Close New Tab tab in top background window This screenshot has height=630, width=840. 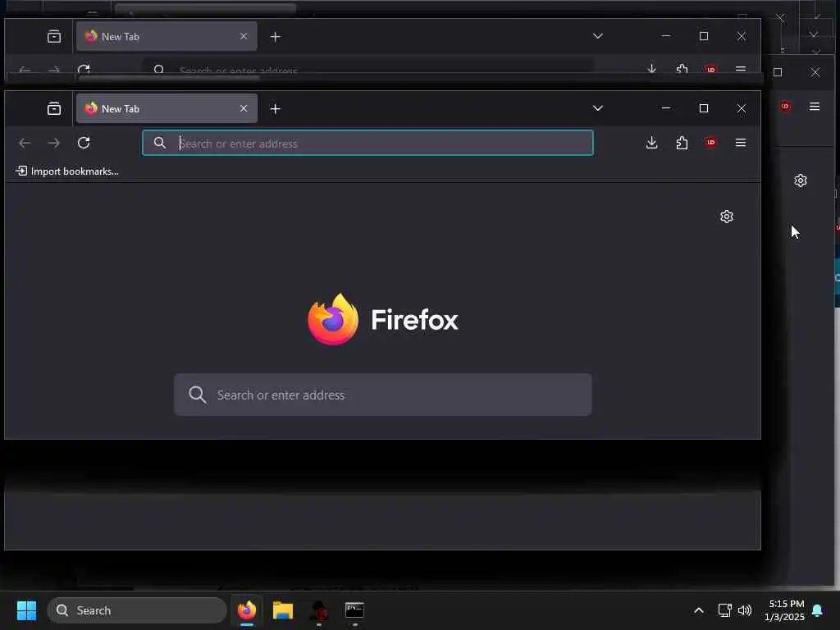click(244, 36)
